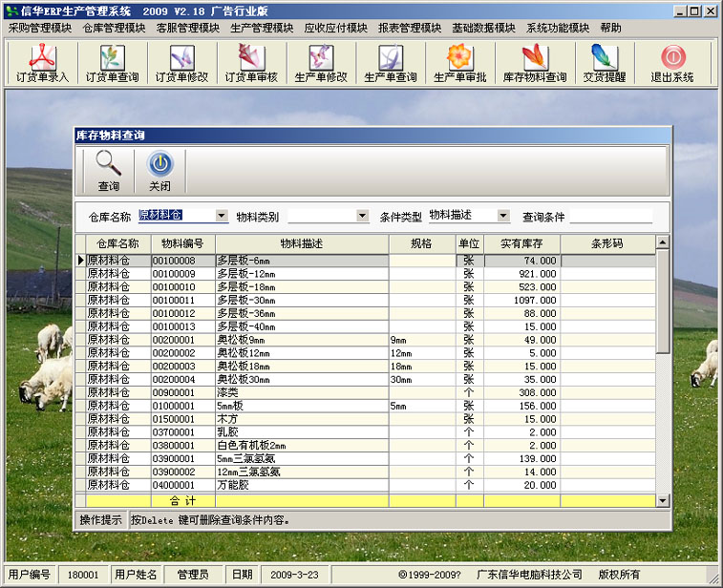Expand the 物料类别 dropdown arrow
723x588 pixels.
[363, 215]
